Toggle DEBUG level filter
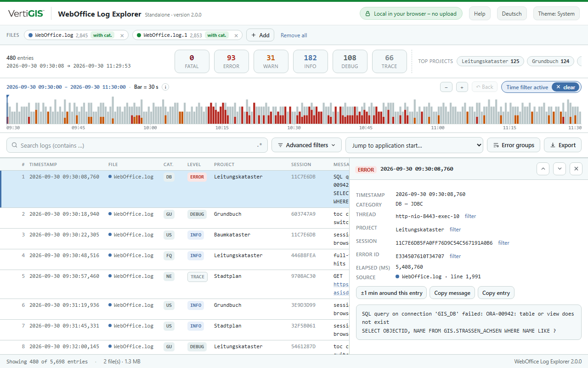The image size is (588, 368). 350,62
